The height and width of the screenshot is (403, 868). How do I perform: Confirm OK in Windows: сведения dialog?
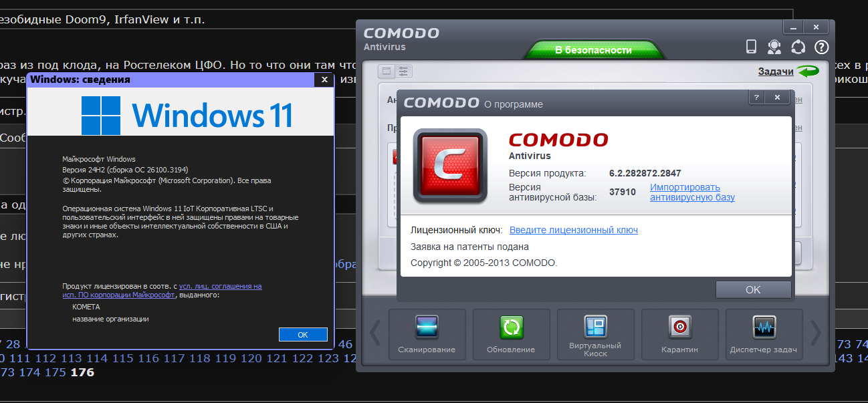point(303,335)
